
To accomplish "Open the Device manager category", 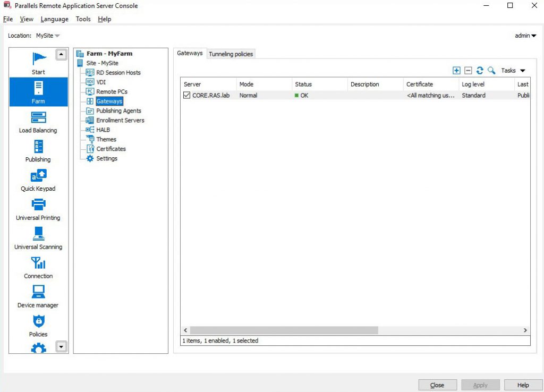I will 38,296.
